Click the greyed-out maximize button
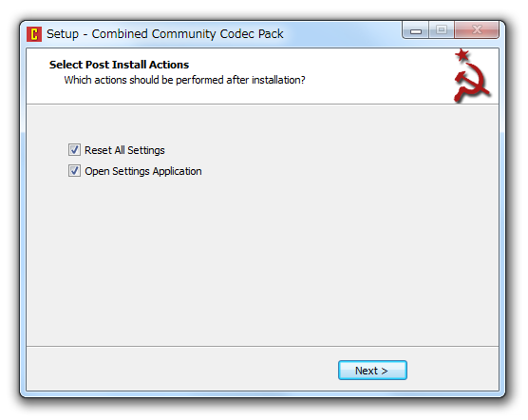Screen dimensions: 528x420 tap(442, 30)
